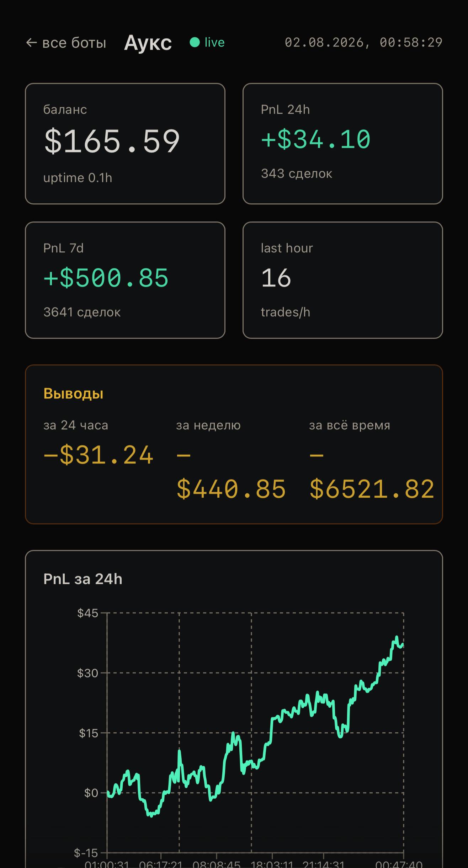Screen dimensions: 468x868
Task: Click the $30 y-axis label
Action: point(87,673)
